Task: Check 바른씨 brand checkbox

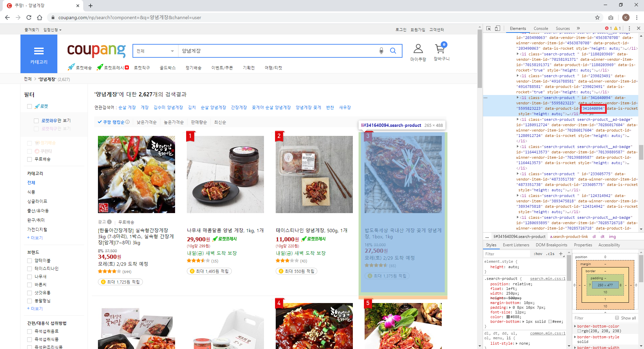Action: [x=30, y=285]
